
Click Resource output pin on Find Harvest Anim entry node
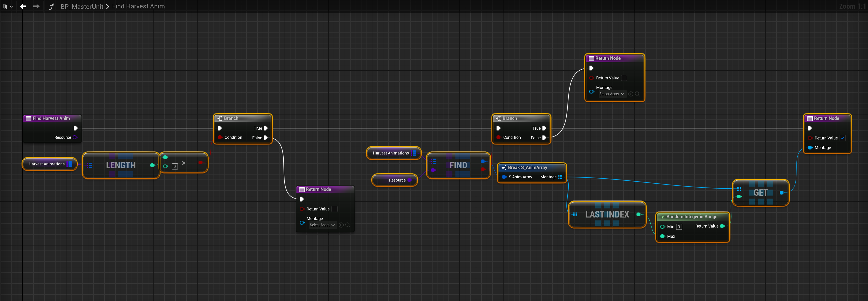point(75,137)
